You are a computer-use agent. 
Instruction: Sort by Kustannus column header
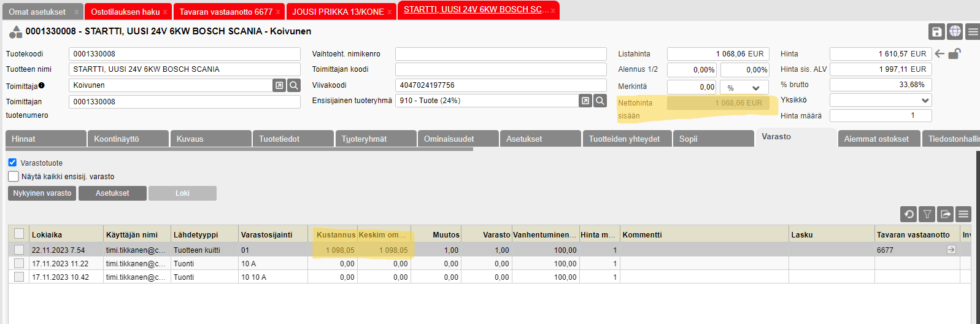click(333, 234)
